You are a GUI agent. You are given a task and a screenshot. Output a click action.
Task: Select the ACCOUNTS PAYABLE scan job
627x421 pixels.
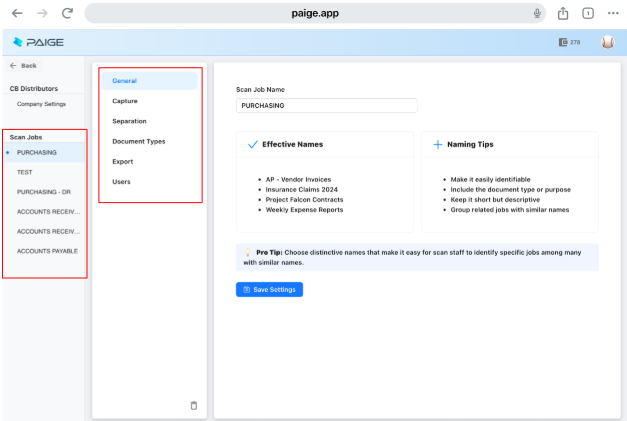click(47, 251)
